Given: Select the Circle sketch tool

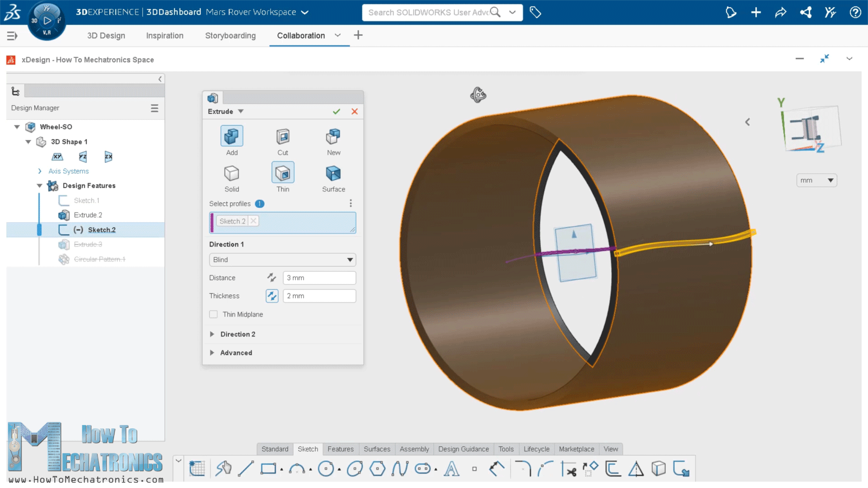Looking at the screenshot, I should tap(325, 468).
